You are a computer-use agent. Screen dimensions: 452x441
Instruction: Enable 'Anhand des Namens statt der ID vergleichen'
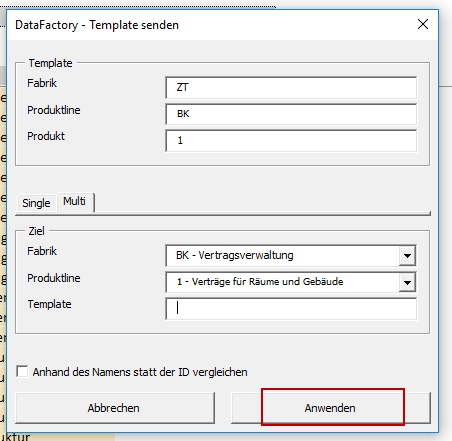click(x=22, y=371)
